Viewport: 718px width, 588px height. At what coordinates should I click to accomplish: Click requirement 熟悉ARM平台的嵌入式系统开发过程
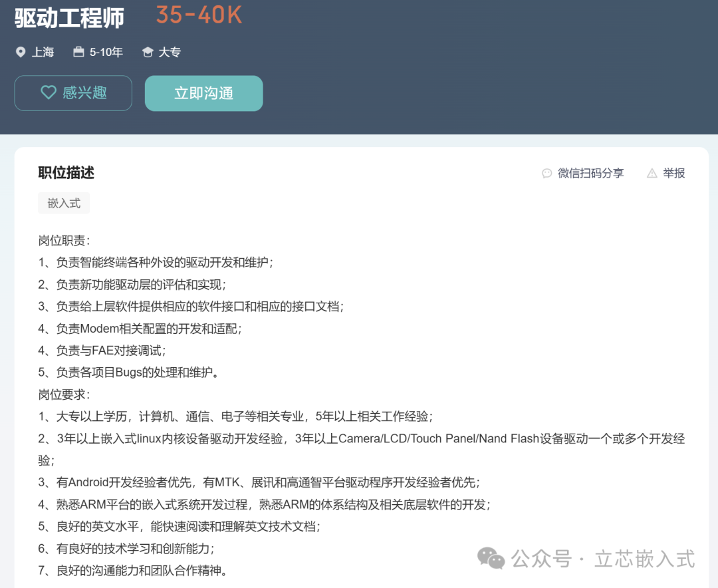[264, 505]
